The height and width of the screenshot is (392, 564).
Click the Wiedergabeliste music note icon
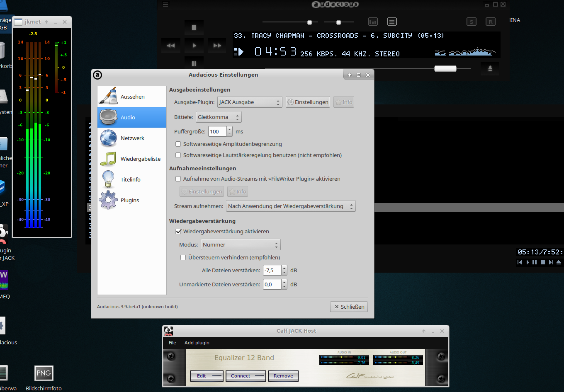pos(108,159)
